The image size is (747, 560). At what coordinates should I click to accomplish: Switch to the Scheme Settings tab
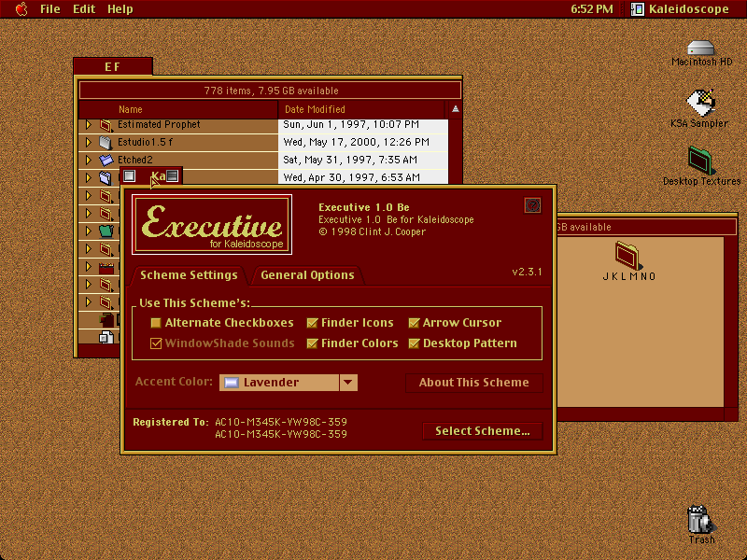click(189, 275)
